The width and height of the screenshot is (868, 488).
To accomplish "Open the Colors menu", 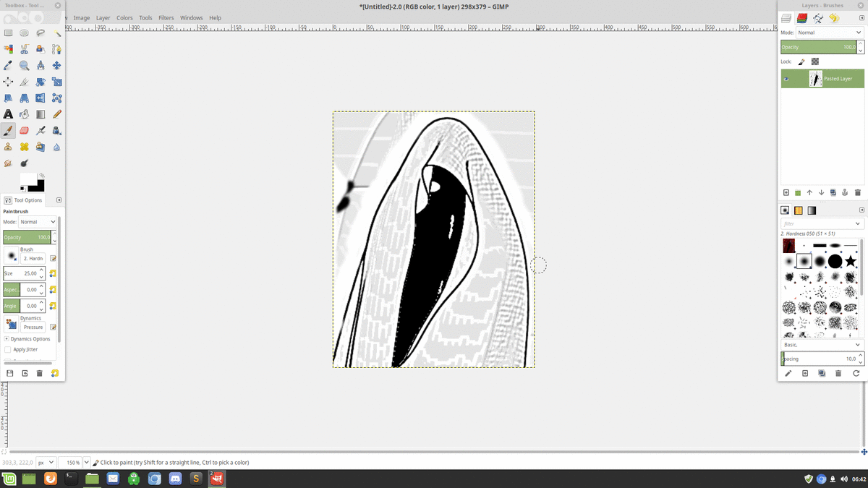I will point(124,17).
